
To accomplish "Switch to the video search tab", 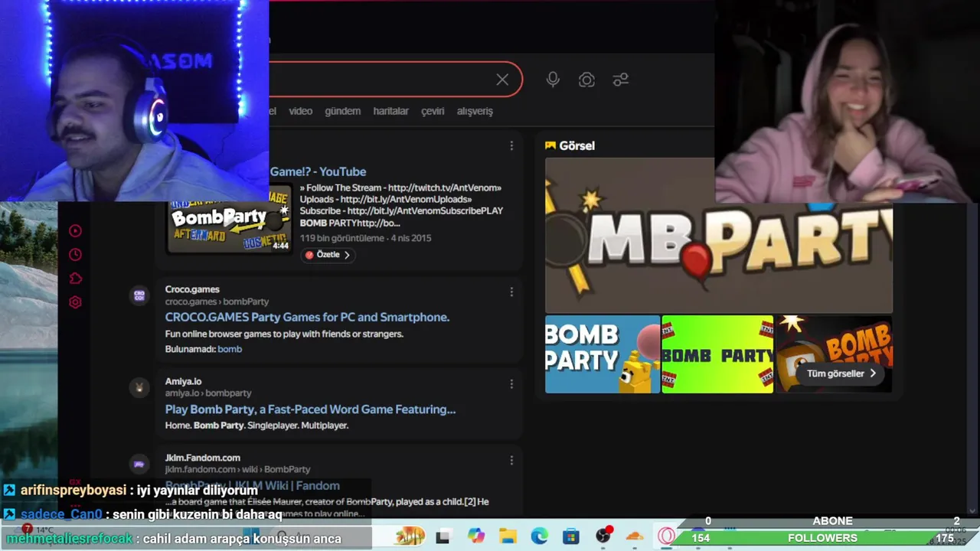I will [300, 111].
